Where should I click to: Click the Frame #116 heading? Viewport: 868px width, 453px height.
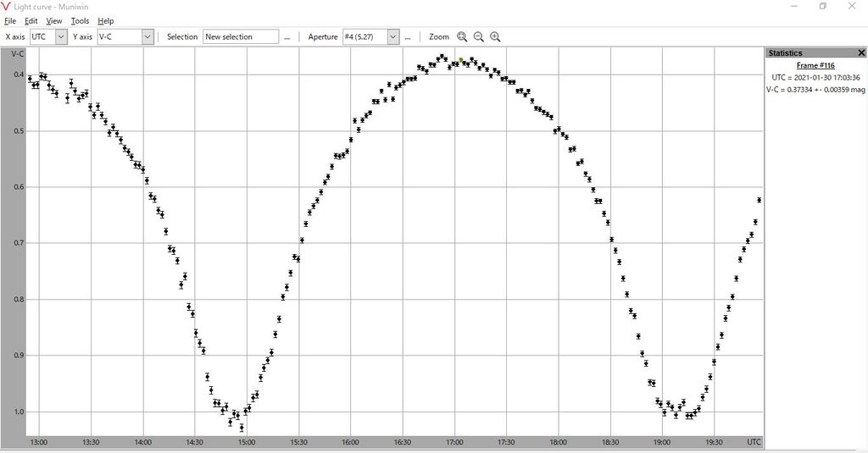[x=815, y=65]
